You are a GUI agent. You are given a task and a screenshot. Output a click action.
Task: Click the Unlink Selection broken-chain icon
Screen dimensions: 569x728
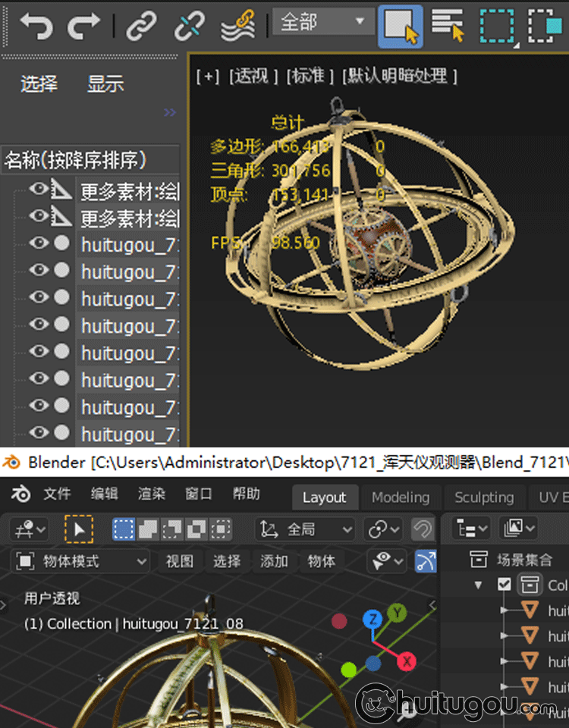[x=189, y=26]
